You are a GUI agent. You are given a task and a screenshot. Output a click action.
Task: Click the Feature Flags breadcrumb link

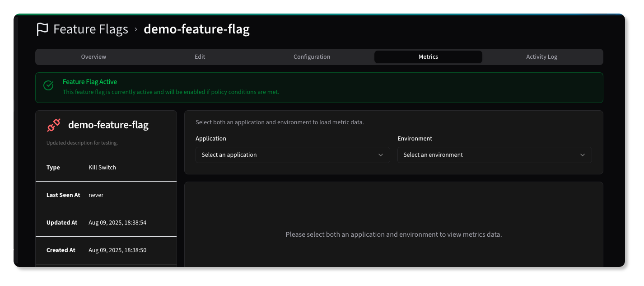click(90, 29)
